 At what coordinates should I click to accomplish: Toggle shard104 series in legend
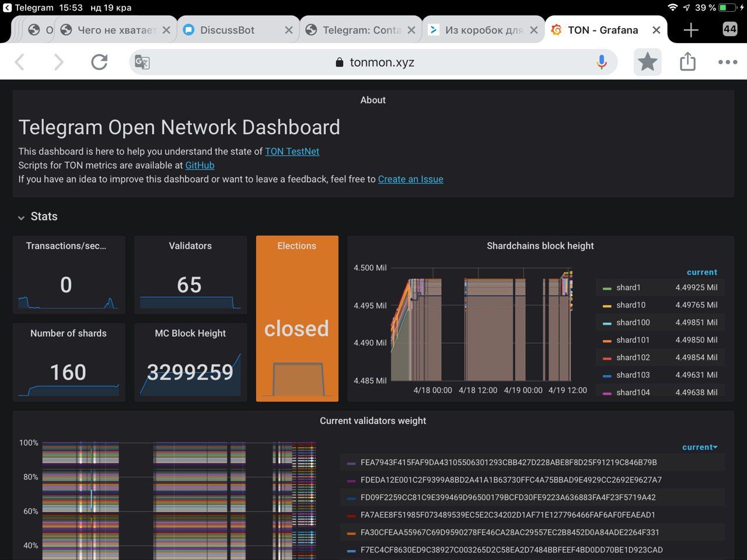pyautogui.click(x=633, y=392)
